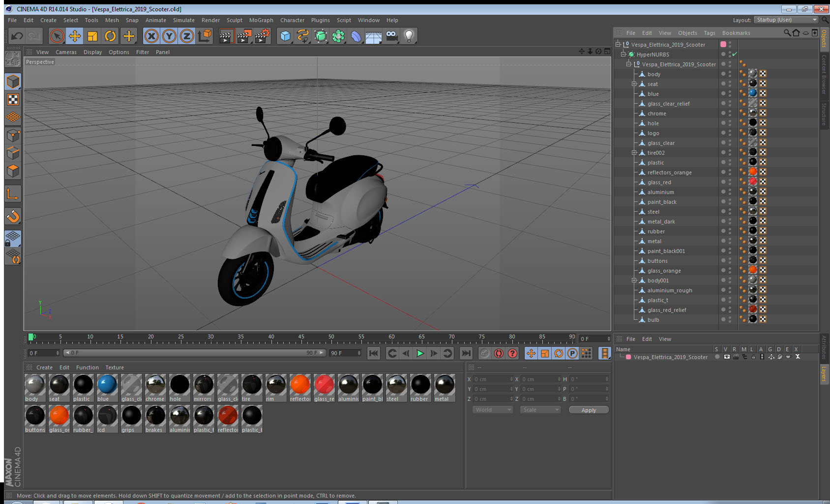
Task: Toggle layer camera visibility icon
Action: coord(727,357)
